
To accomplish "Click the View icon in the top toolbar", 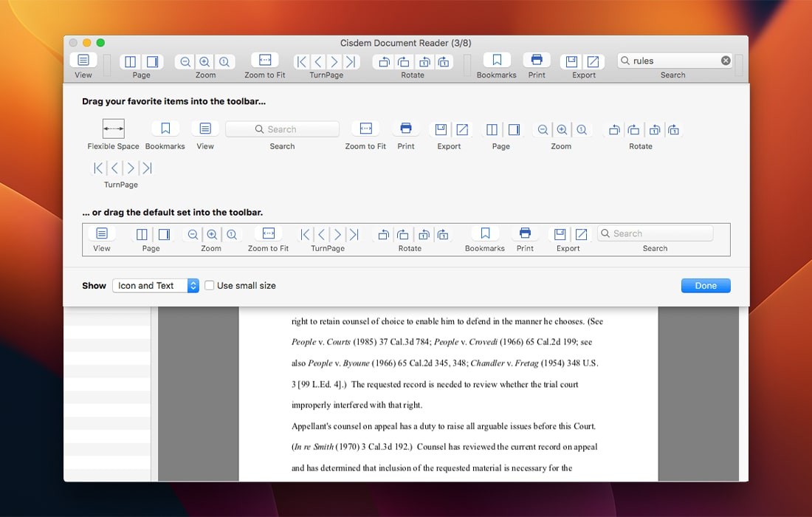I will click(83, 61).
